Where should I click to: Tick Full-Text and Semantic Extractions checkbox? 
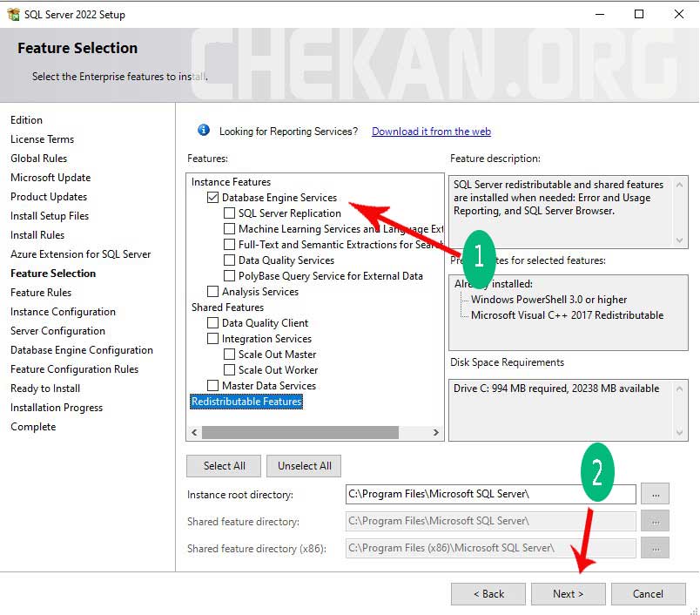(229, 244)
